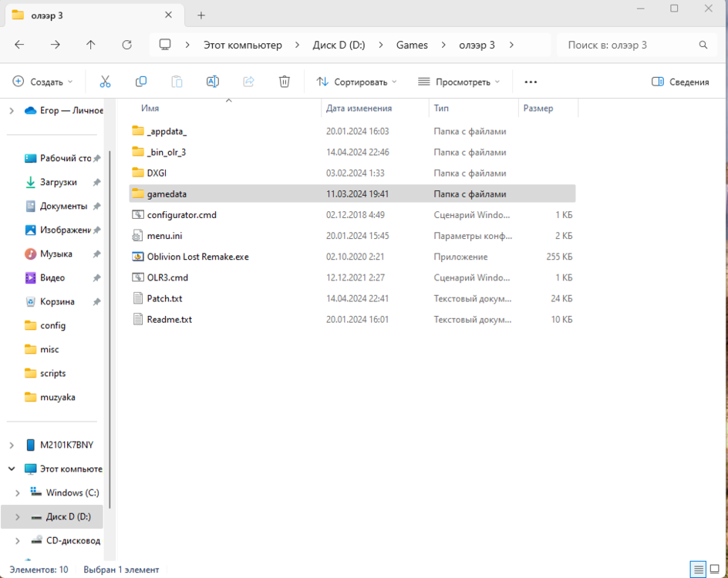Open the Создать new item button
This screenshot has height=578, width=728.
[x=42, y=82]
